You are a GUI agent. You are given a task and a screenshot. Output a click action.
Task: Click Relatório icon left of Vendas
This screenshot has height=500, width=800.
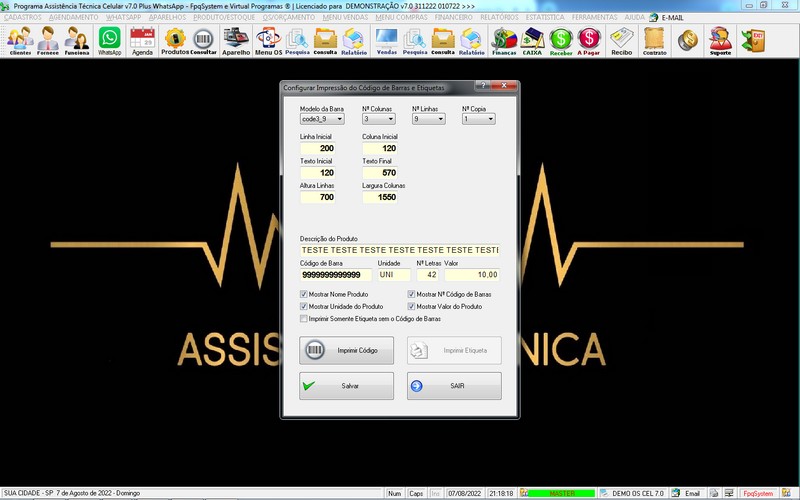[354, 41]
